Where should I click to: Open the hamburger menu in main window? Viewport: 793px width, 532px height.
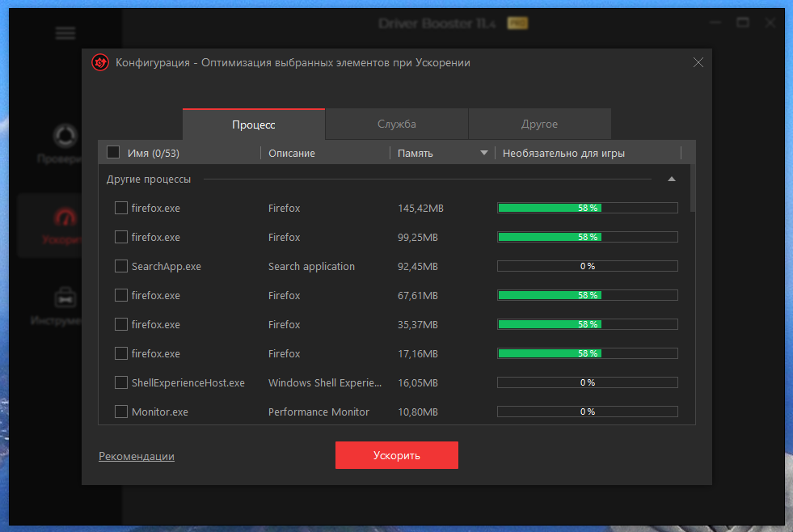65,33
